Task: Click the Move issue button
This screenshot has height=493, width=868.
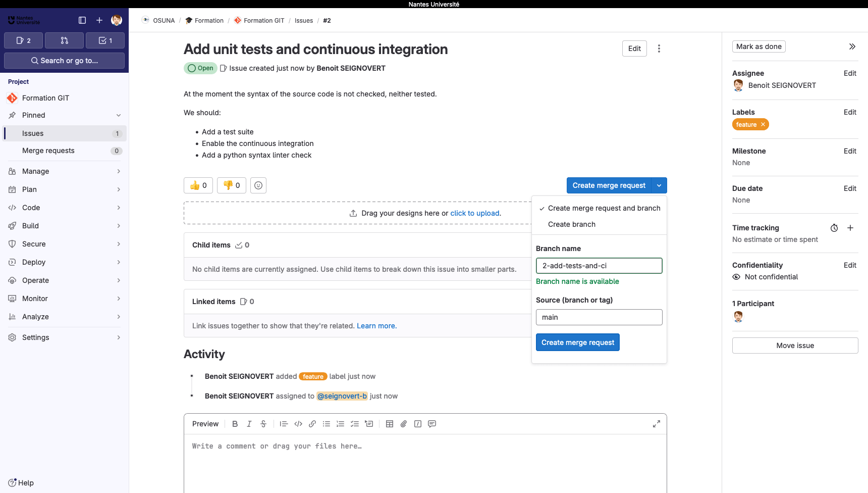Action: [795, 346]
